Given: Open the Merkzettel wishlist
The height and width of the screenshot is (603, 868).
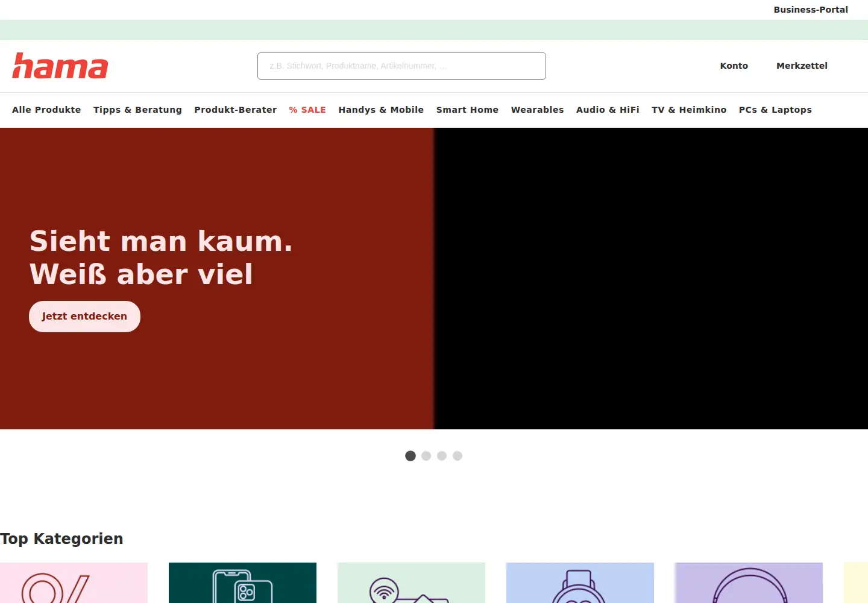Looking at the screenshot, I should 802,66.
